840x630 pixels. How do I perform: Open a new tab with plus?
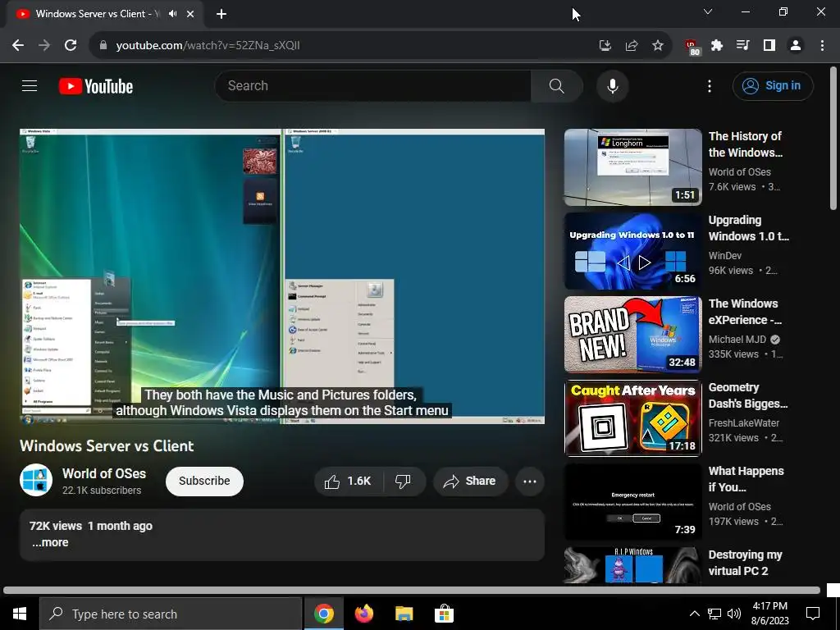pyautogui.click(x=221, y=14)
